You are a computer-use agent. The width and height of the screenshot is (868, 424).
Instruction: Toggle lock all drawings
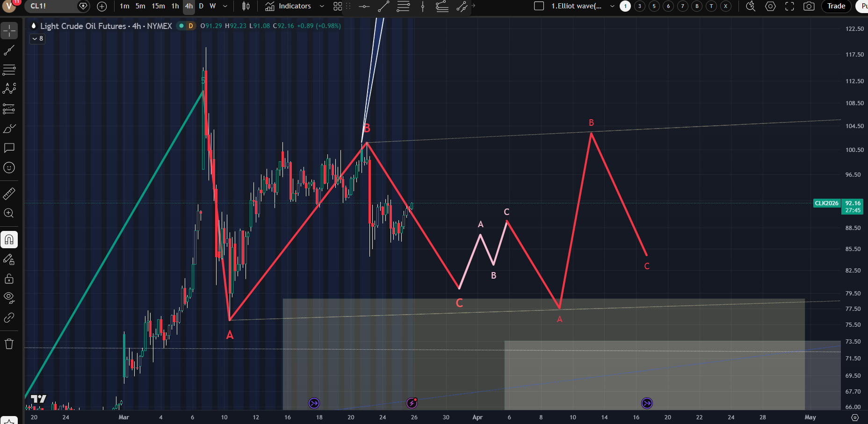click(9, 279)
